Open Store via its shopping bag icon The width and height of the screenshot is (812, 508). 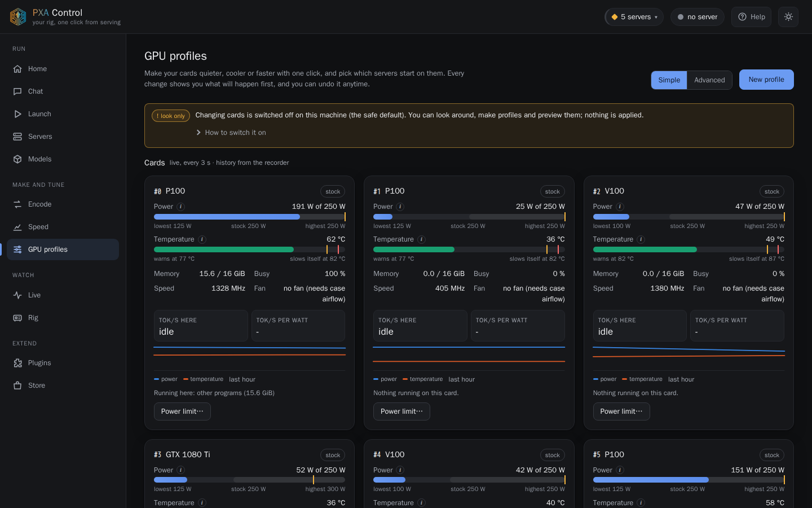(x=17, y=386)
